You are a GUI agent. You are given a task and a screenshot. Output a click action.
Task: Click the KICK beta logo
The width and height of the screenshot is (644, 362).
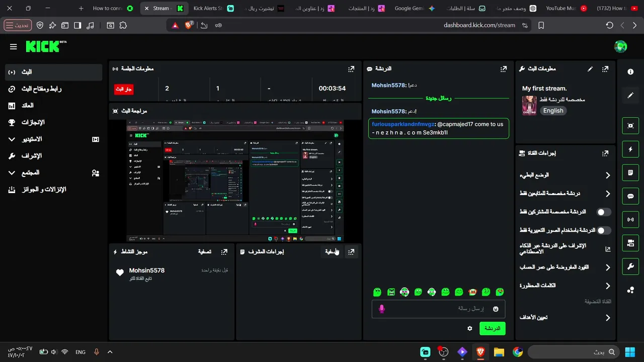coord(46,46)
